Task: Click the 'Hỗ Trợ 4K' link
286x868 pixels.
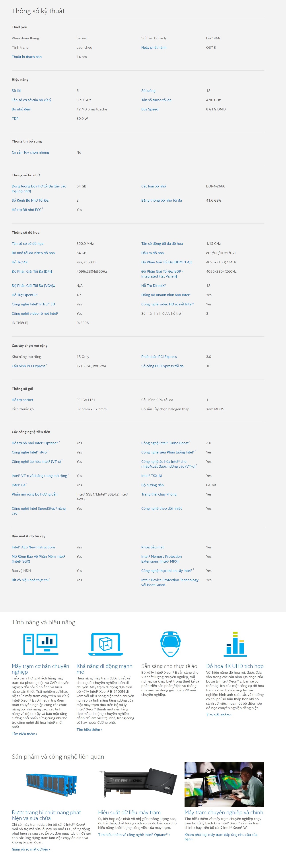Action: (19, 262)
